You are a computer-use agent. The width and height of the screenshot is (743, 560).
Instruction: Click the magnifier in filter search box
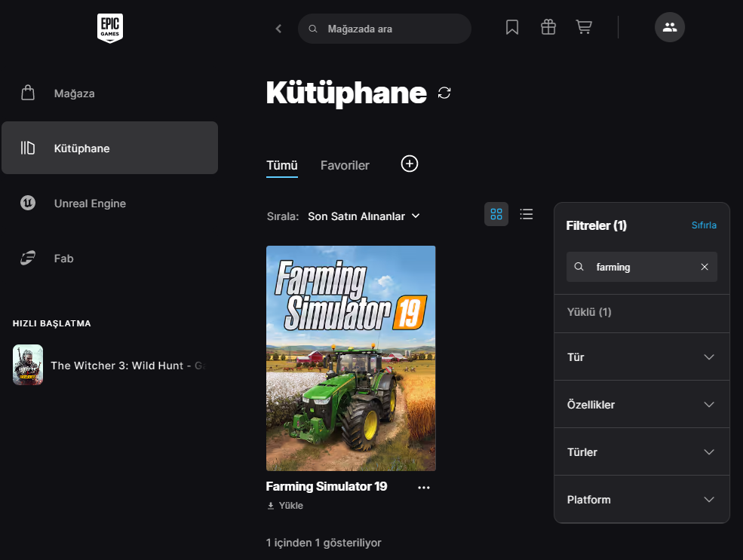tap(579, 267)
